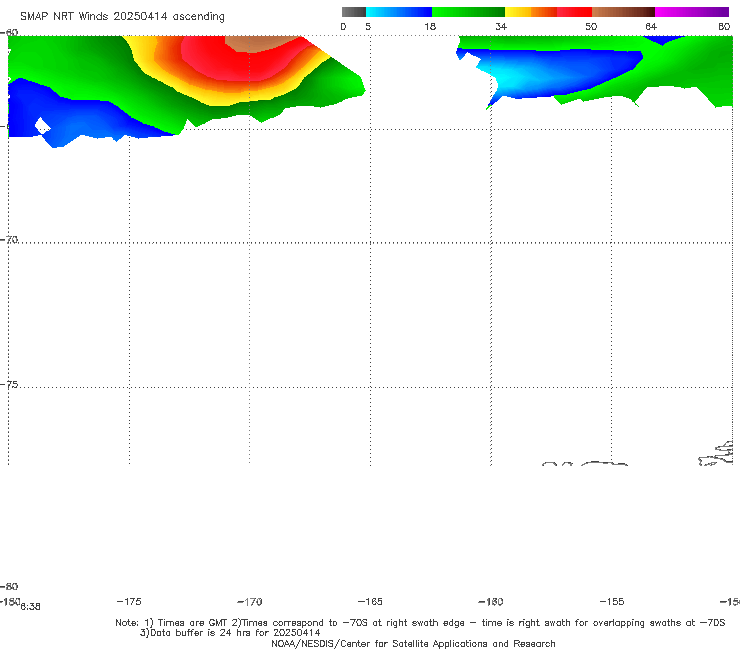Click the NOAA/NESDIS credit line
The width and height of the screenshot is (740, 650).
click(413, 644)
